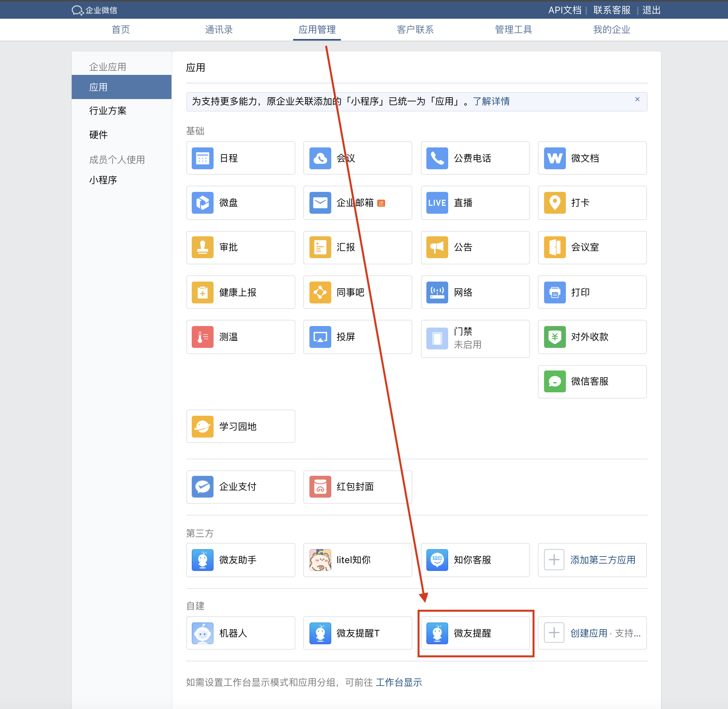728x709 pixels.
Task: Open the 企业支付 payment app icon
Action: [x=203, y=487]
